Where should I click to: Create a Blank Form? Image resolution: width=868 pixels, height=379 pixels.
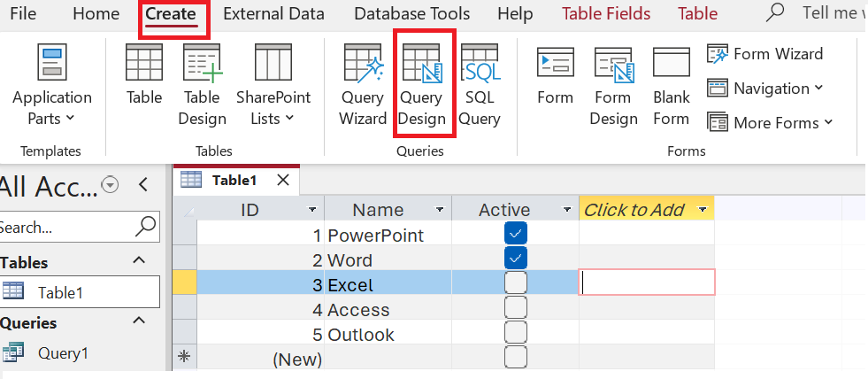tap(671, 85)
